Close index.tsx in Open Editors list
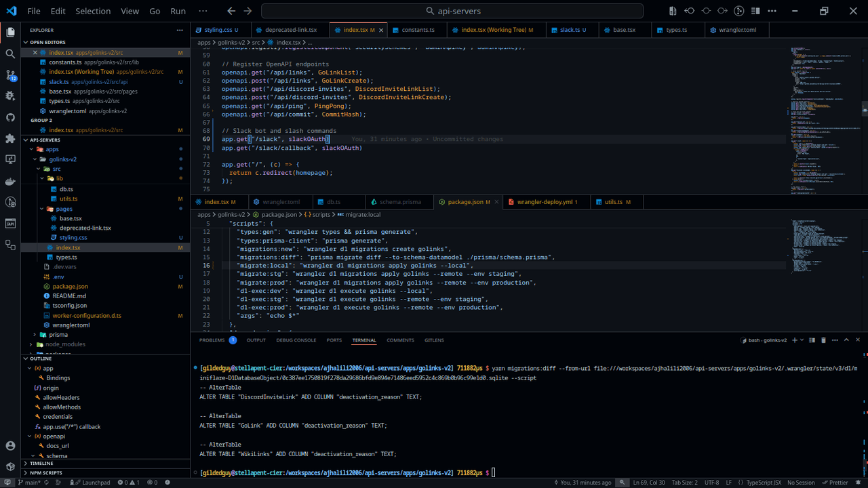The image size is (868, 488). pos(35,53)
